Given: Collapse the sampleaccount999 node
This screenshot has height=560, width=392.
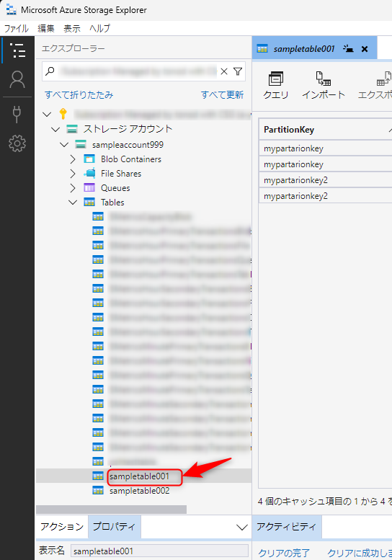Looking at the screenshot, I should 64,145.
